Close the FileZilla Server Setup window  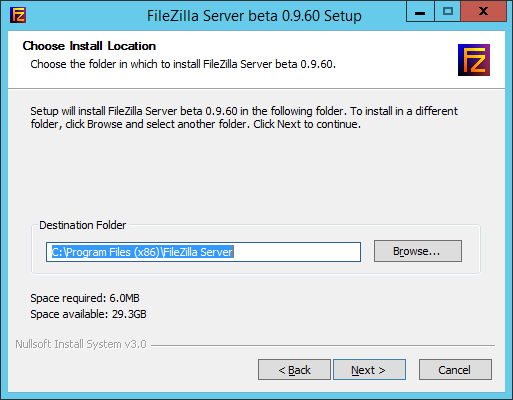pos(483,12)
